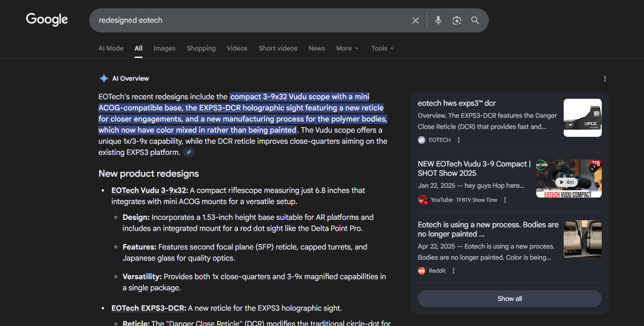
Task: Click the Design: bullet label
Action: coord(136,217)
